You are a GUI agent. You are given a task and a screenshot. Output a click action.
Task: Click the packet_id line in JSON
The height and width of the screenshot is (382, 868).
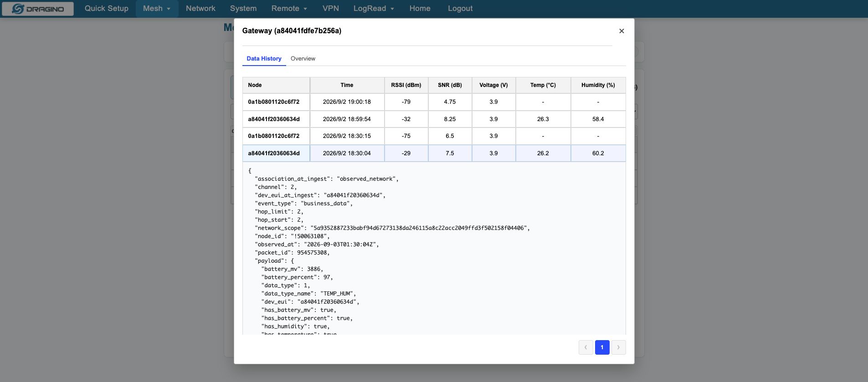click(292, 253)
